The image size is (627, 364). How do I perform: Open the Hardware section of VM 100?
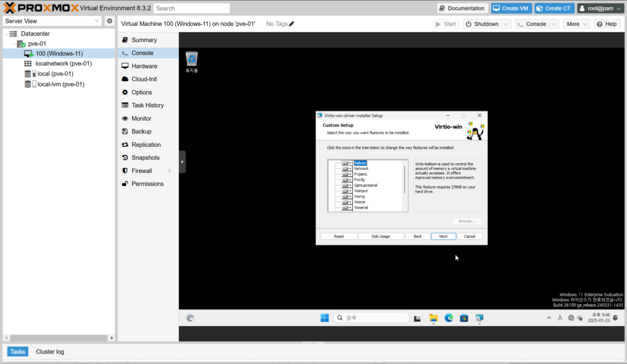pyautogui.click(x=144, y=66)
